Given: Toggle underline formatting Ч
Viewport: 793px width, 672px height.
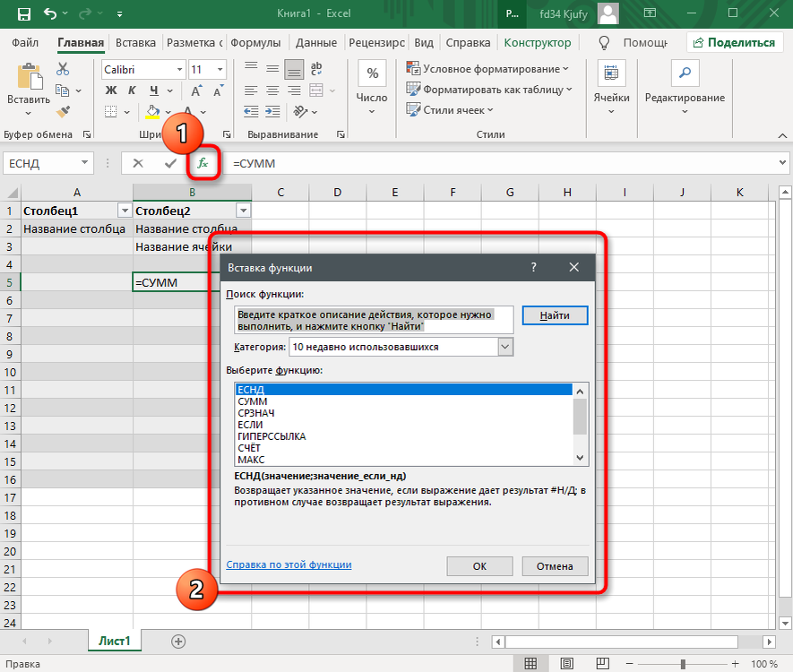Looking at the screenshot, I should pos(154,90).
